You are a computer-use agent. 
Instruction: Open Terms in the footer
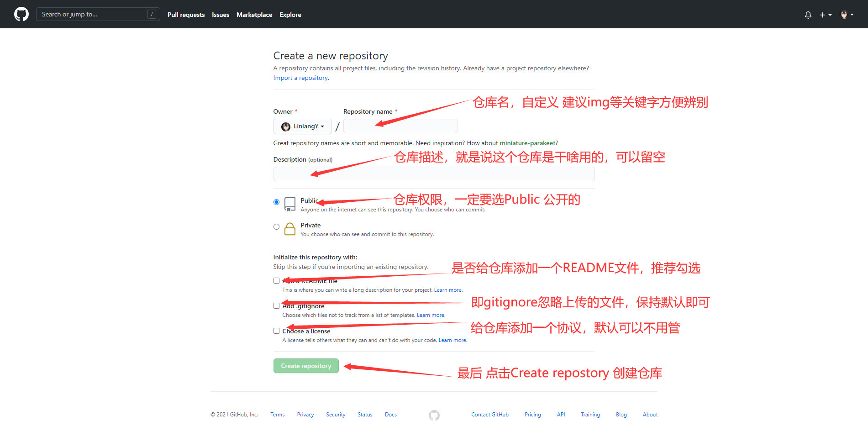tap(277, 415)
